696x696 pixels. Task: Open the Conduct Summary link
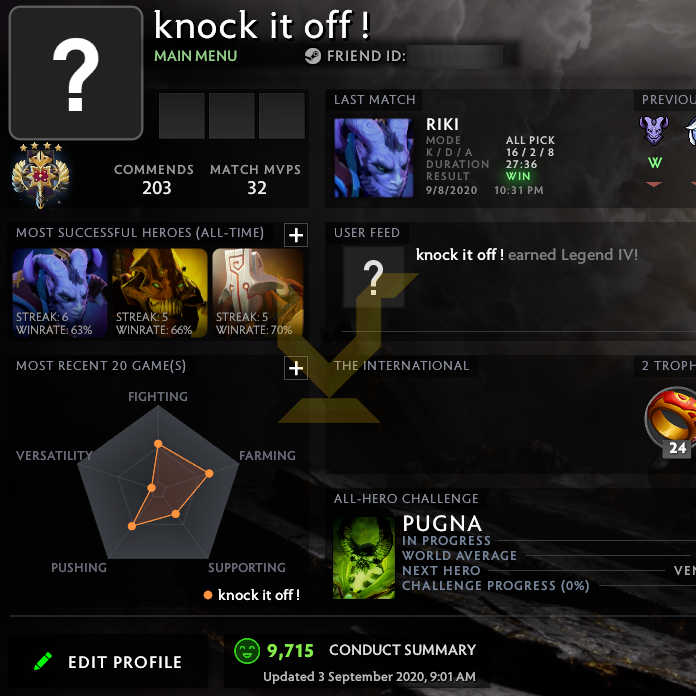(402, 650)
